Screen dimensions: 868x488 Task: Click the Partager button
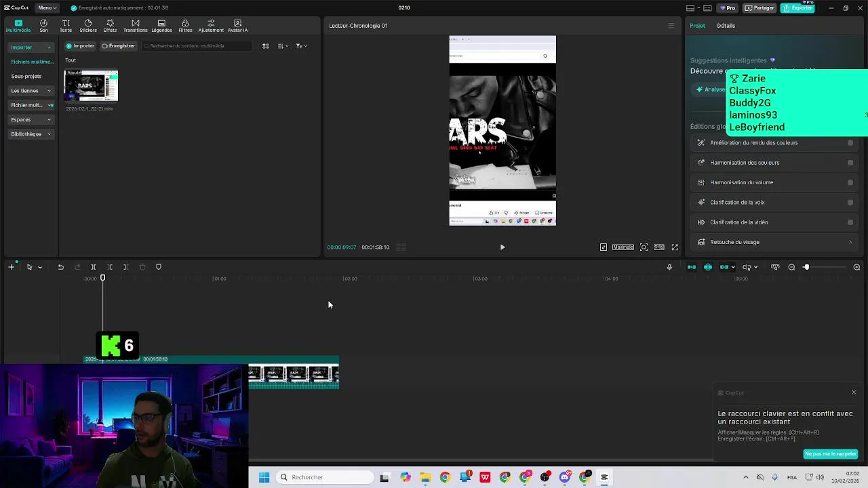tap(759, 8)
